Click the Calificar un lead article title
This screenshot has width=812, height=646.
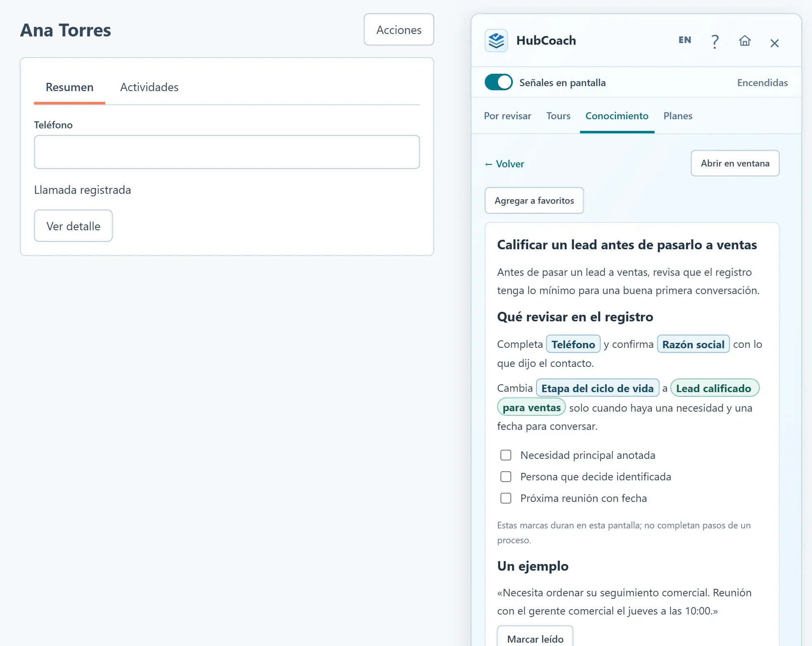tap(627, 245)
